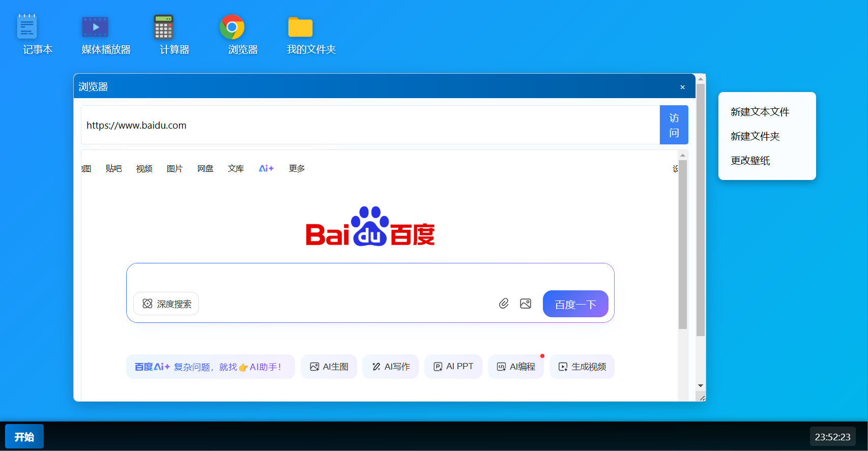Choose 更改壁纸 in the context menu

[x=750, y=161]
